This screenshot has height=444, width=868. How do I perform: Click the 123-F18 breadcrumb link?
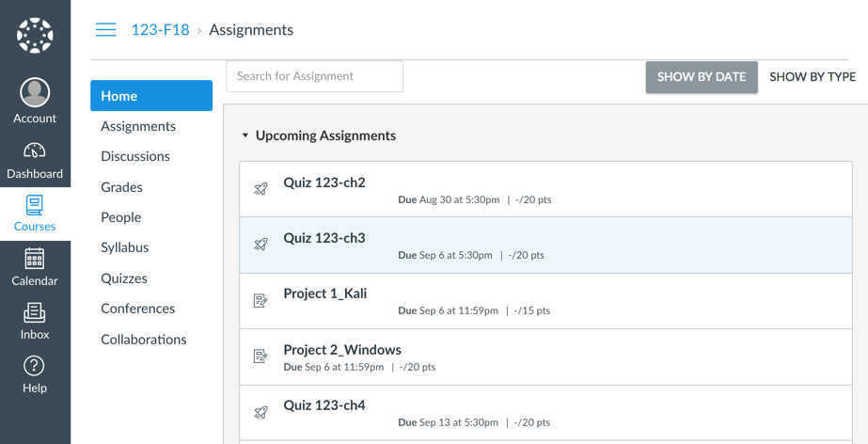160,30
